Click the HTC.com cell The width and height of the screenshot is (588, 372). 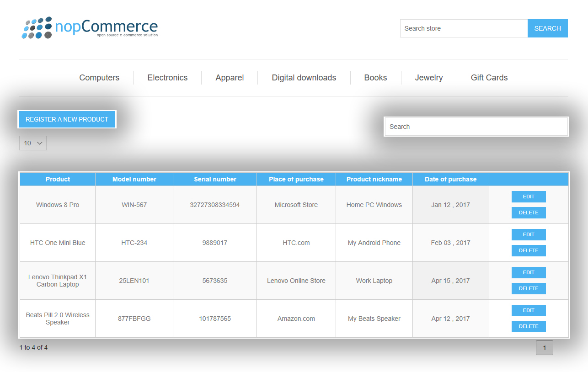(296, 243)
